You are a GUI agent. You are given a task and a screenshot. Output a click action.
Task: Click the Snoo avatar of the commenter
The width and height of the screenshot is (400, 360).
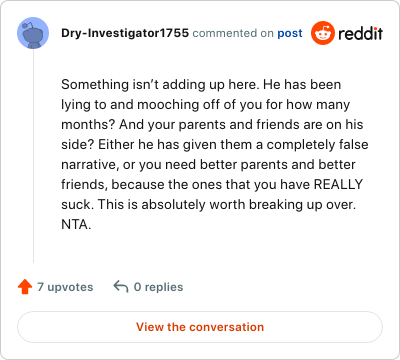click(x=33, y=33)
